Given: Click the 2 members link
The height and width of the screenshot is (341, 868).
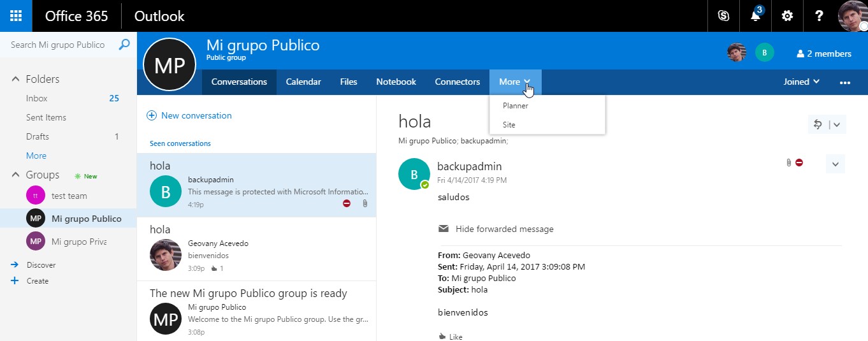Looking at the screenshot, I should (823, 54).
